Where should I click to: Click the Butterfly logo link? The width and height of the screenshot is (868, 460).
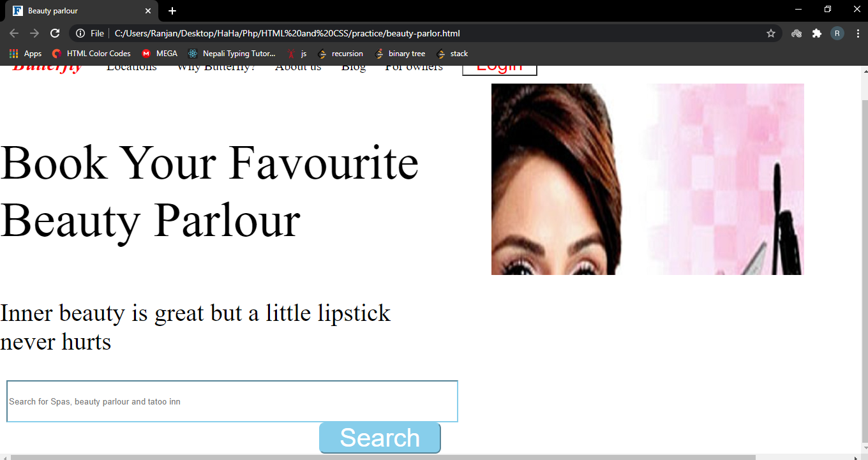(x=47, y=68)
